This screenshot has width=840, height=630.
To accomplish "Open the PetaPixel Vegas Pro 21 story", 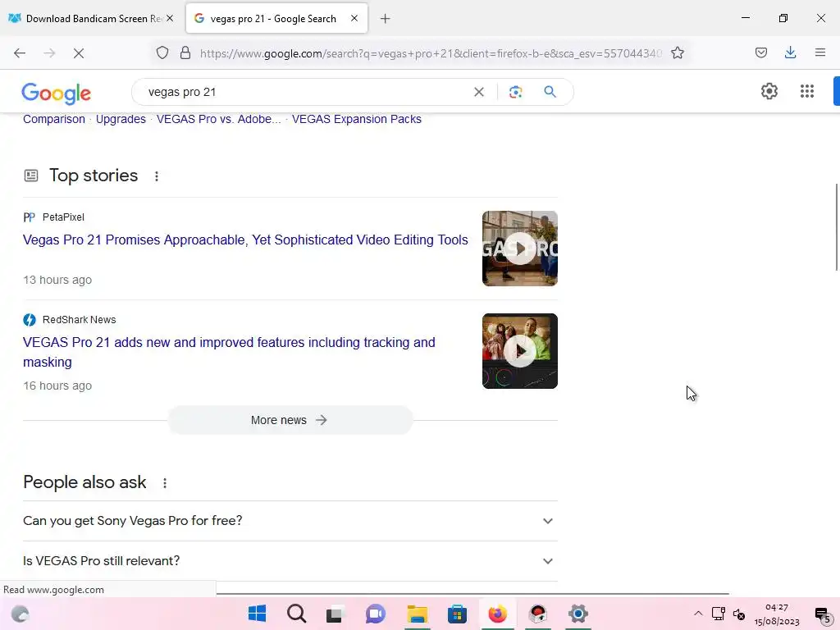I will click(x=245, y=240).
